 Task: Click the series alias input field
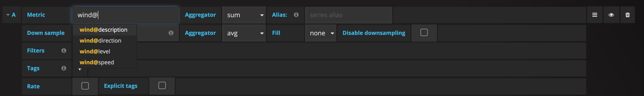(348, 15)
